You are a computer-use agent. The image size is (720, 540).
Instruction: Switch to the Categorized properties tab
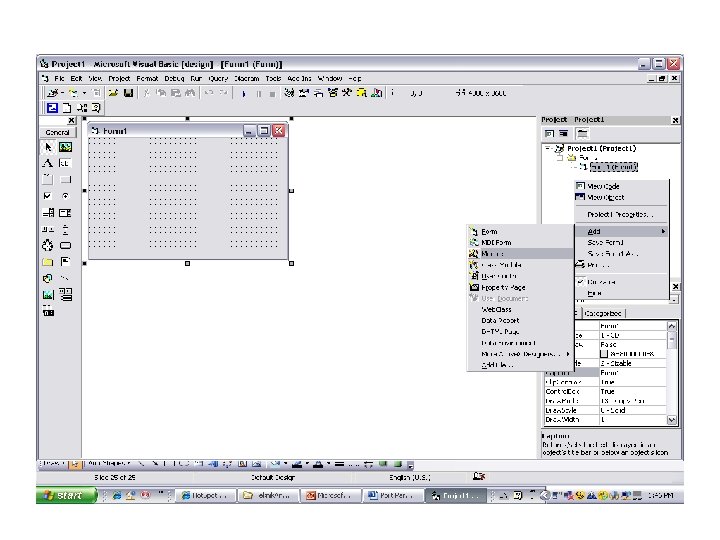(x=603, y=314)
